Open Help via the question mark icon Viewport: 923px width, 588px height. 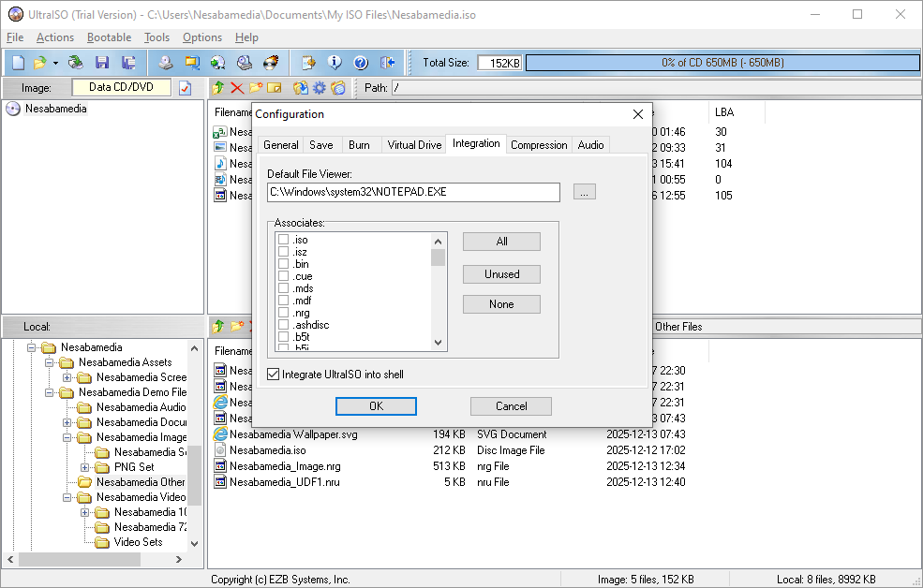click(361, 63)
